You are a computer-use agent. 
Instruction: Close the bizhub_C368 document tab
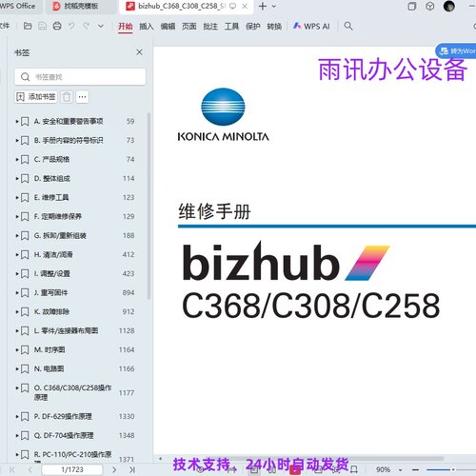(x=245, y=6)
